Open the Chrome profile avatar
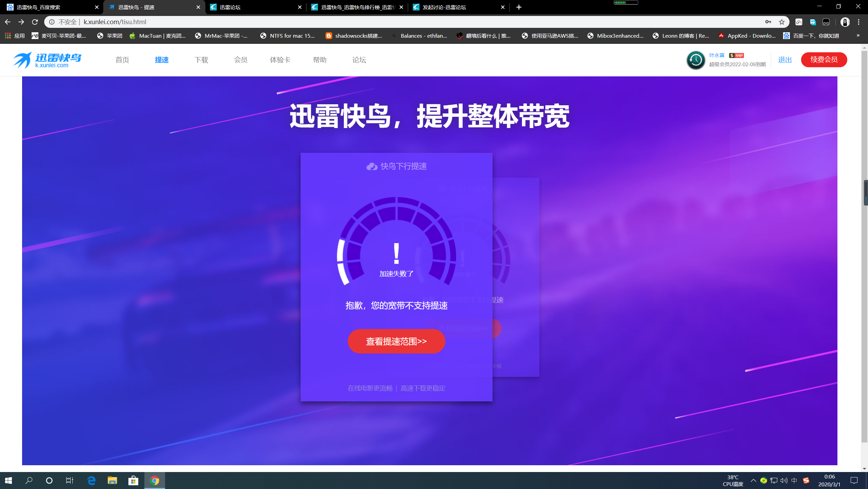The height and width of the screenshot is (489, 868). point(845,22)
